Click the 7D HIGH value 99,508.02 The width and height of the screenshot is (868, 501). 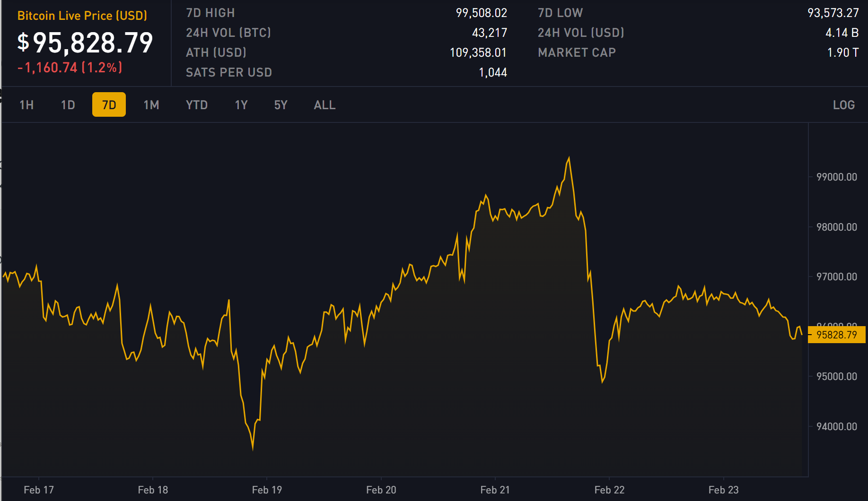(481, 13)
